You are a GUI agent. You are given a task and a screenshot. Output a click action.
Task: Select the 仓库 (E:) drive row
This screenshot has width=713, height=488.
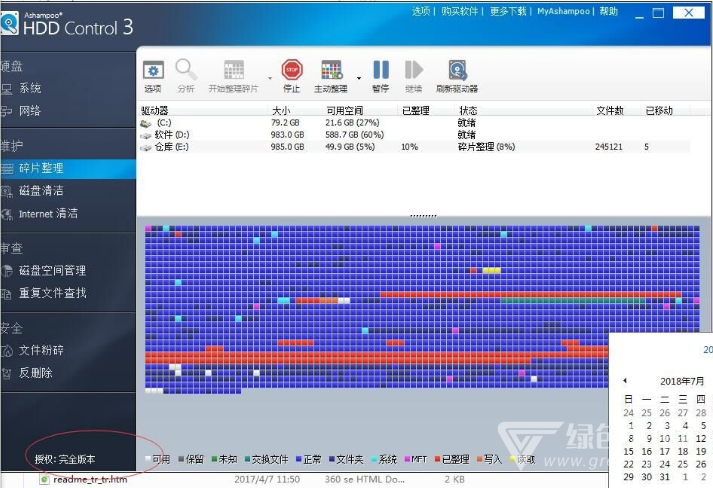point(415,147)
